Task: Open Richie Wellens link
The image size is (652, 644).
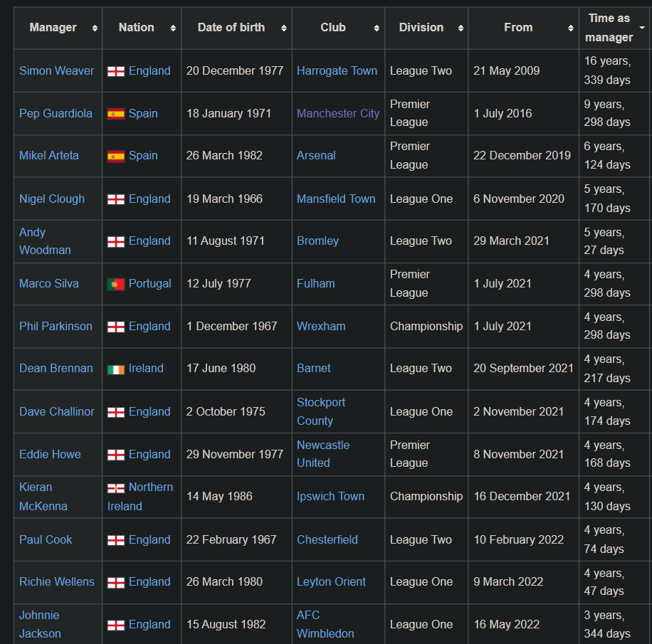Action: click(56, 581)
